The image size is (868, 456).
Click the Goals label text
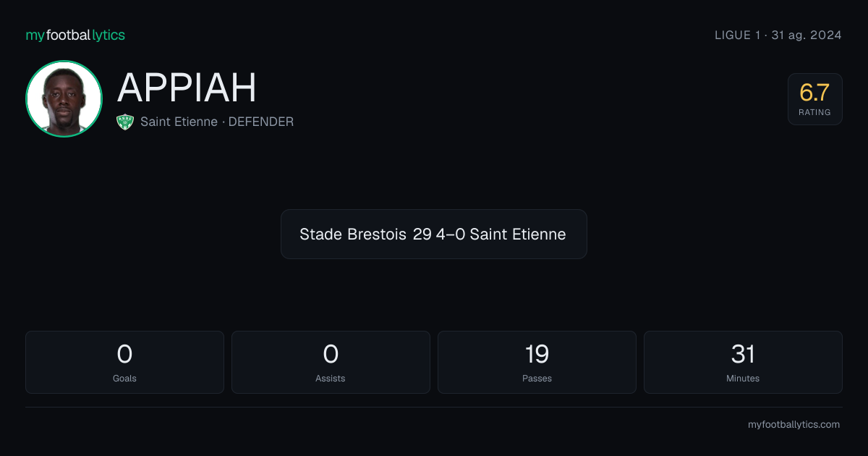point(124,378)
